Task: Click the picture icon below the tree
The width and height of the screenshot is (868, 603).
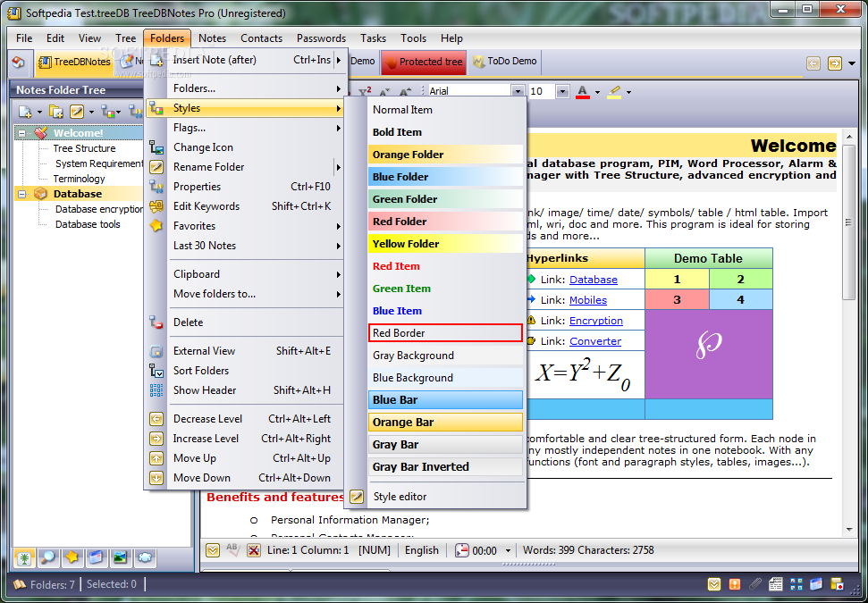Action: pyautogui.click(x=120, y=557)
